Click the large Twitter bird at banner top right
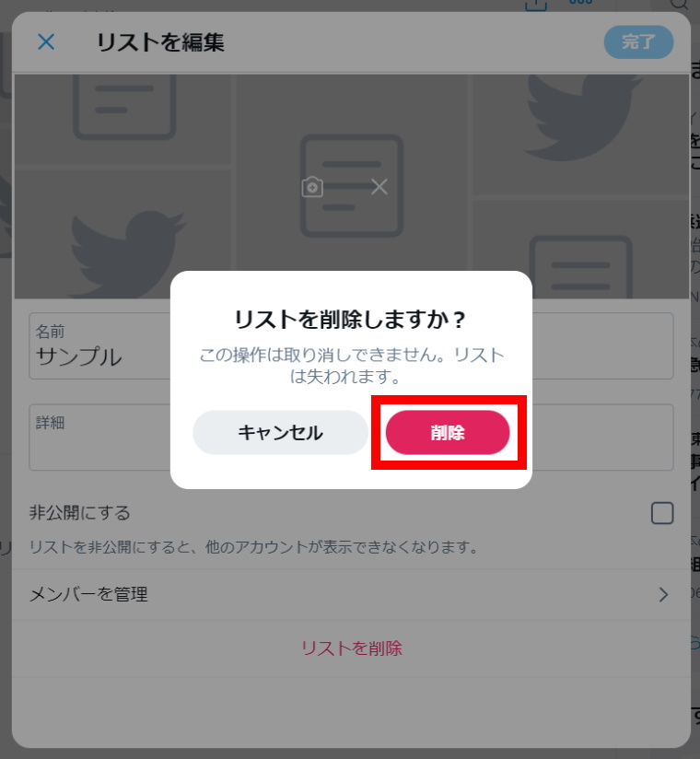700x759 pixels. tap(585, 118)
